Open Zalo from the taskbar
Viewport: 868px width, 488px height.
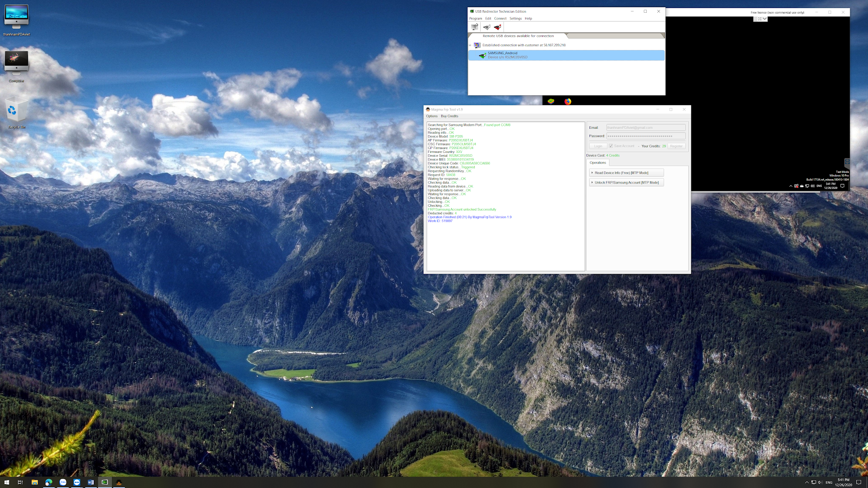tap(63, 482)
